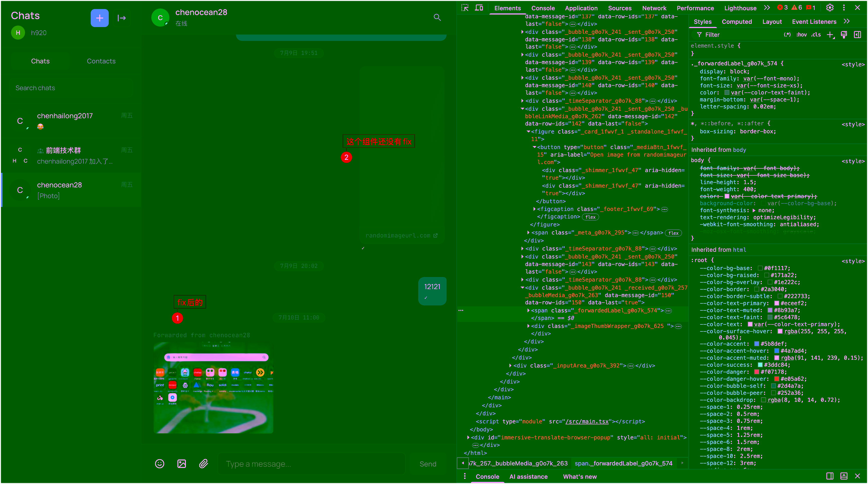Click the chenocean28 avatar in the chat header
Screen dimensions: 868x484
click(160, 18)
